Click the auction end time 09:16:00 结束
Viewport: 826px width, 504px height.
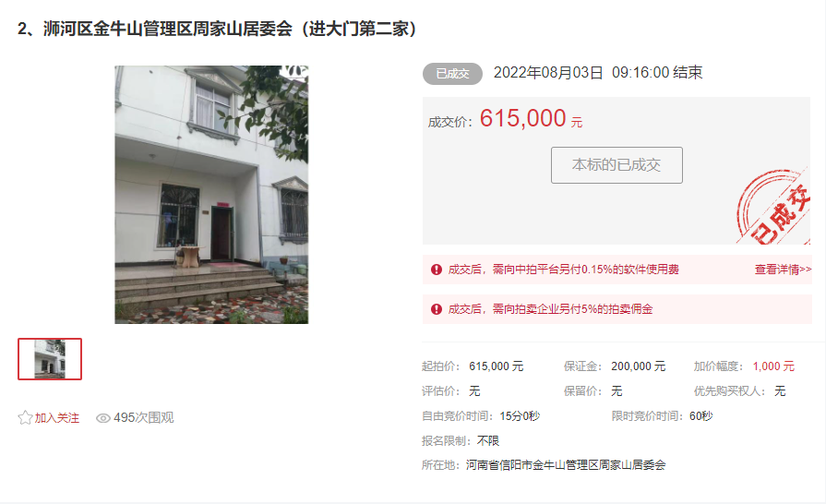click(x=657, y=73)
